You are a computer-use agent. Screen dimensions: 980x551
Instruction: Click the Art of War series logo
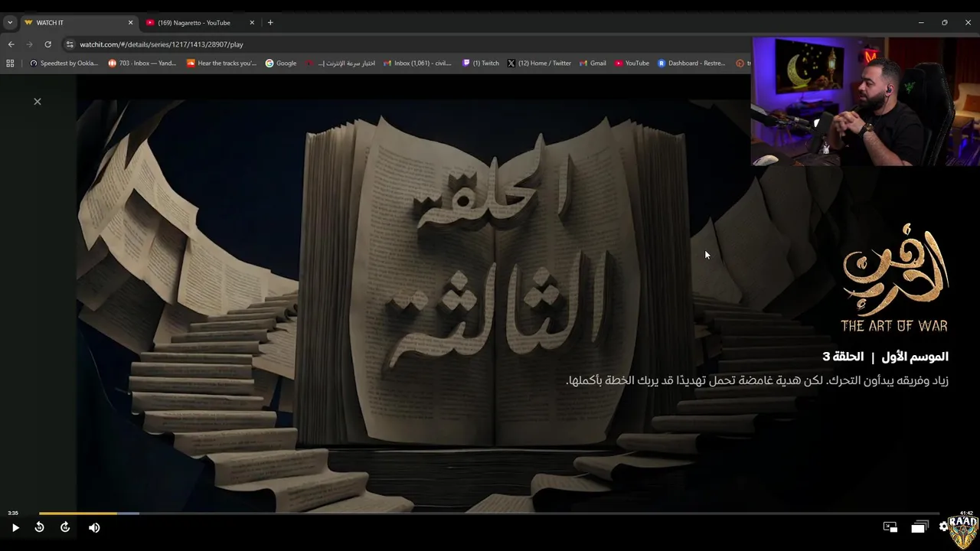pyautogui.click(x=894, y=278)
